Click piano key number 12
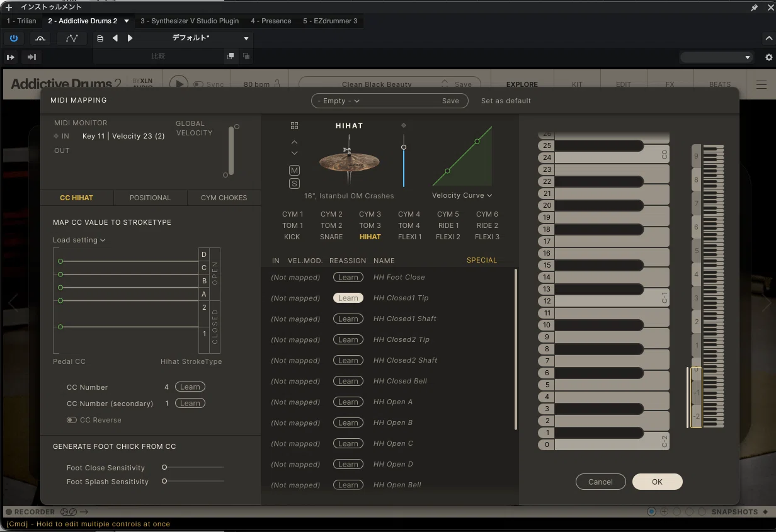776x532 pixels. (x=546, y=302)
